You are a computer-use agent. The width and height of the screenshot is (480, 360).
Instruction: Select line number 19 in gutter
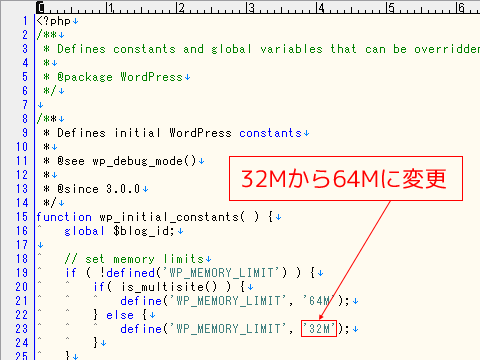coord(22,273)
